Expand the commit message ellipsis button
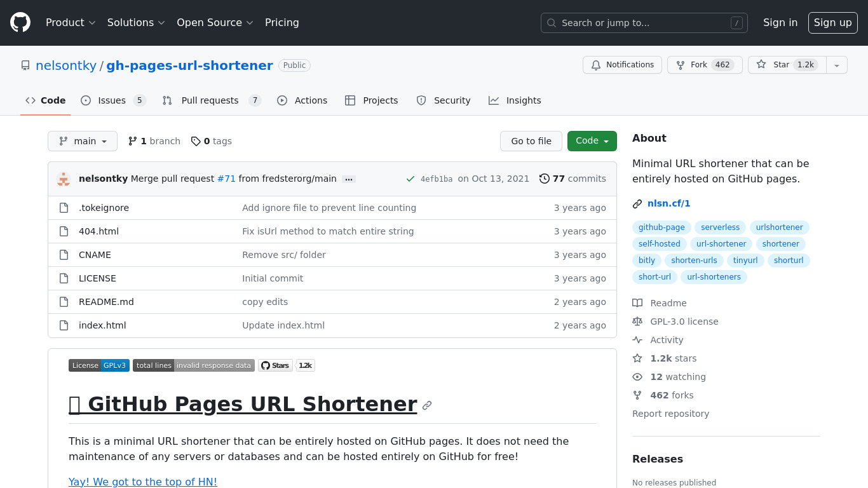 (349, 179)
